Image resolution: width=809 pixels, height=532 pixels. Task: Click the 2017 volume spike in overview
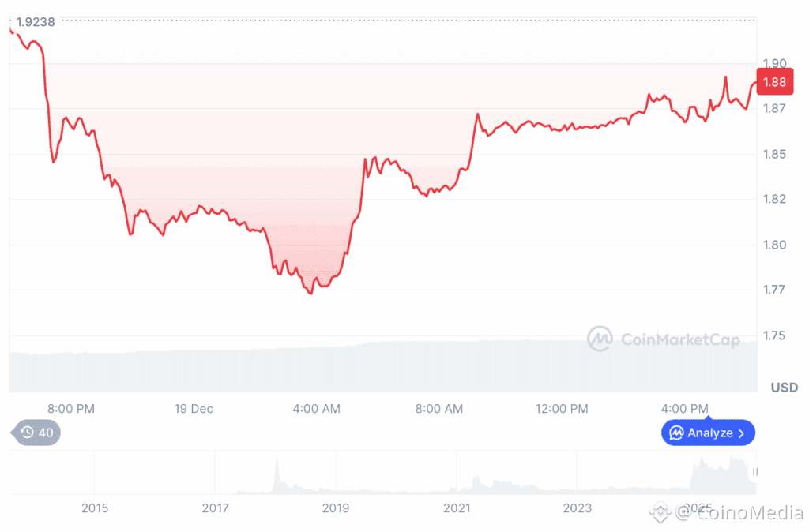(277, 475)
